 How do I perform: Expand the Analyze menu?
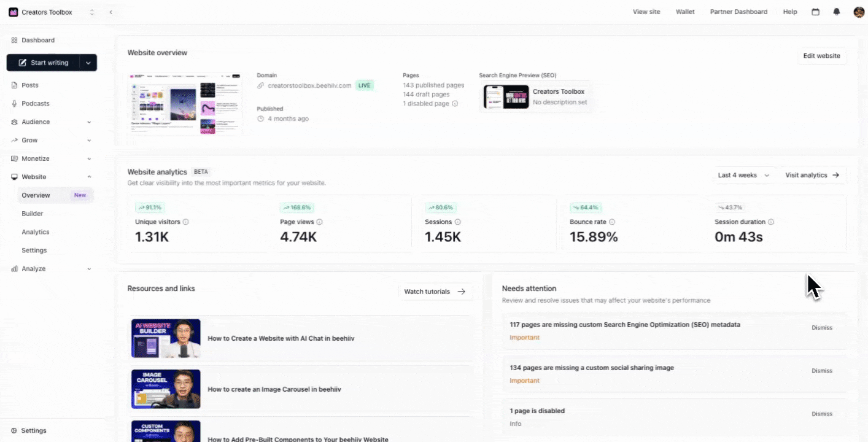[52, 269]
